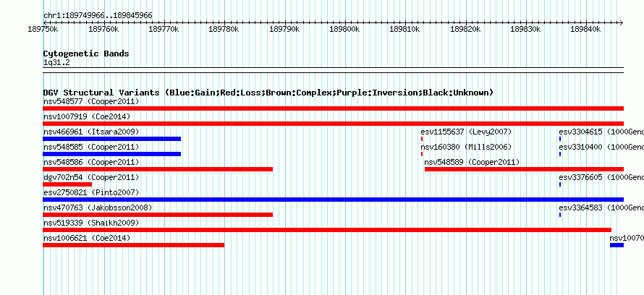Click the tiny blue mark under esv3304615
Viewport: 644px width, 295px height.
point(560,139)
